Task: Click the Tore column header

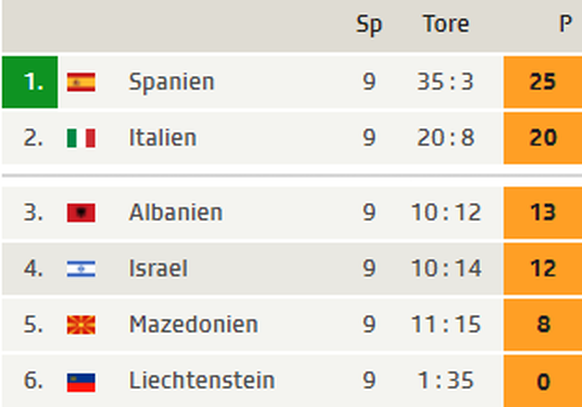Action: [446, 24]
